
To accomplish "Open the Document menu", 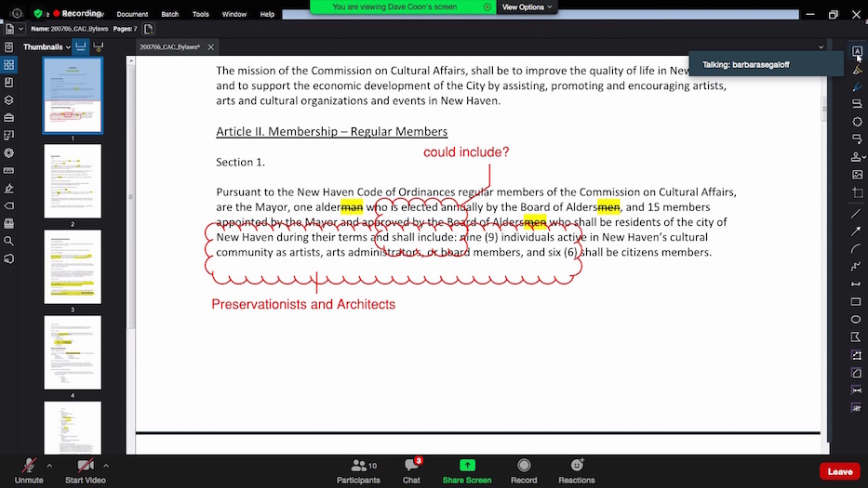I will click(x=132, y=14).
